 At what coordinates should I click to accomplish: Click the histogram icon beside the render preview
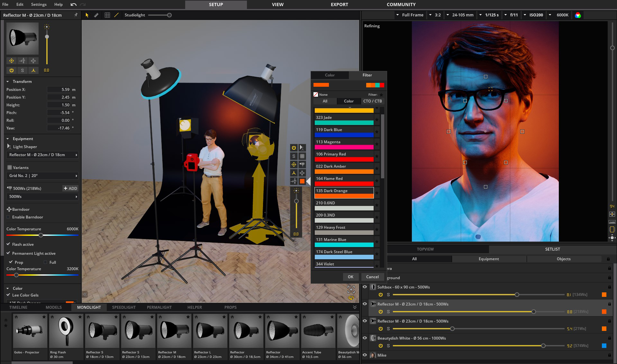click(612, 222)
